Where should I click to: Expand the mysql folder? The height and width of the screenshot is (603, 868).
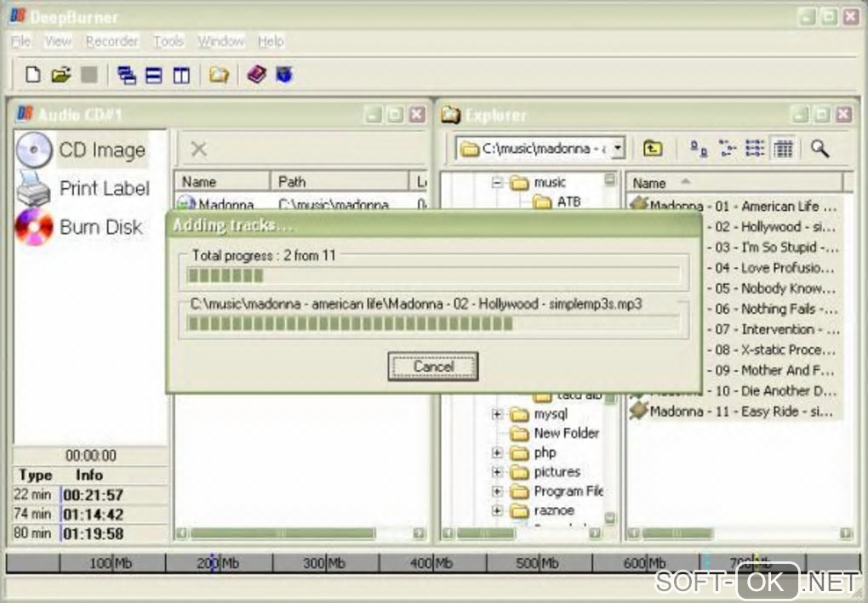pyautogui.click(x=497, y=414)
